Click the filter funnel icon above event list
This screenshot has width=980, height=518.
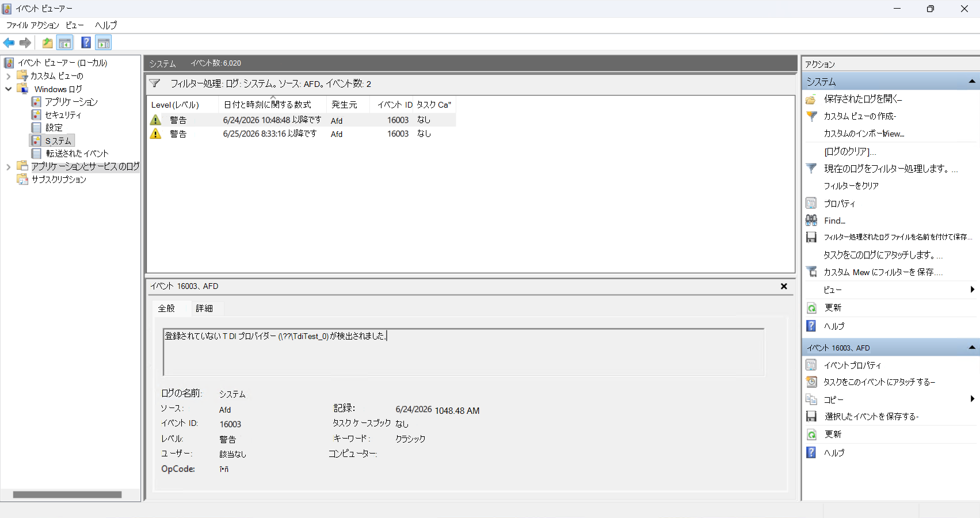[x=154, y=83]
